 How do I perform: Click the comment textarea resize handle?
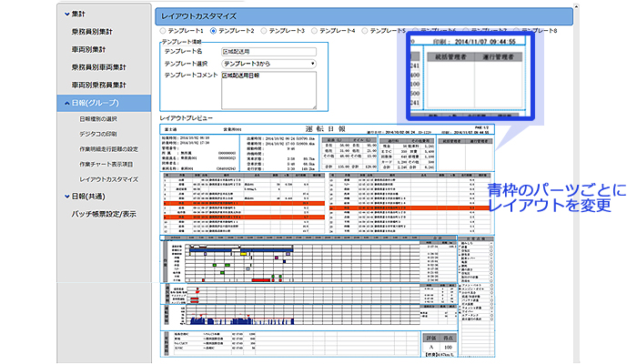click(314, 107)
